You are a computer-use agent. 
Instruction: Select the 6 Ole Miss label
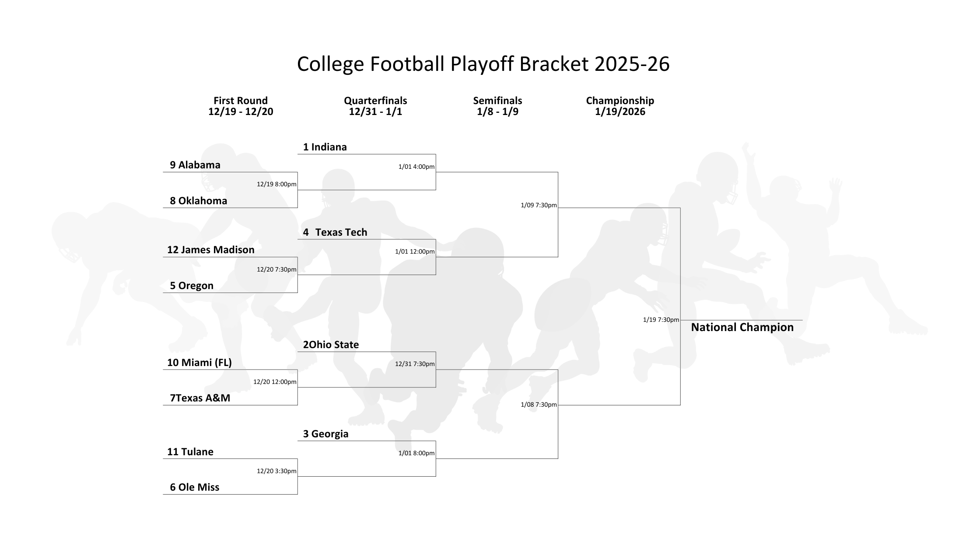pos(195,487)
